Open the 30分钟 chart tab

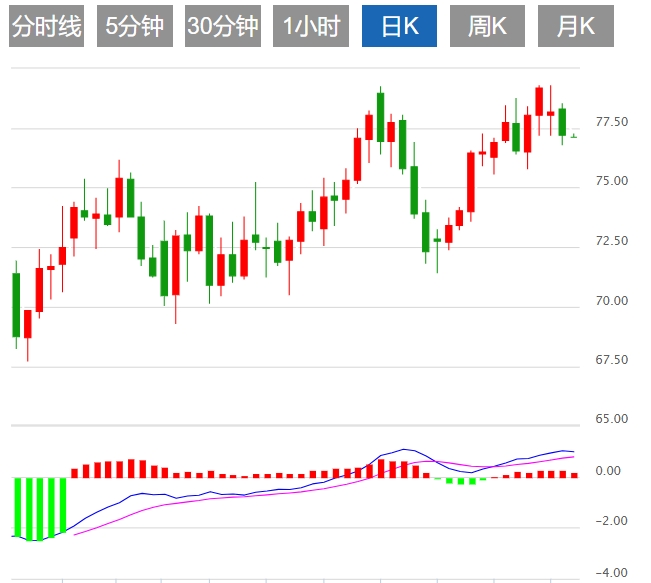(x=222, y=27)
